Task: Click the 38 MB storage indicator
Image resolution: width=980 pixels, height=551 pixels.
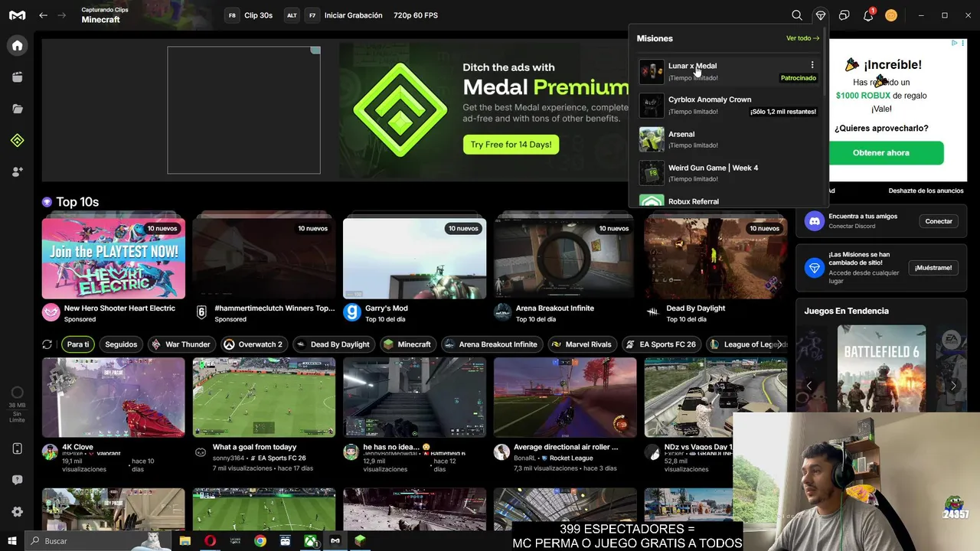Action: pyautogui.click(x=17, y=405)
